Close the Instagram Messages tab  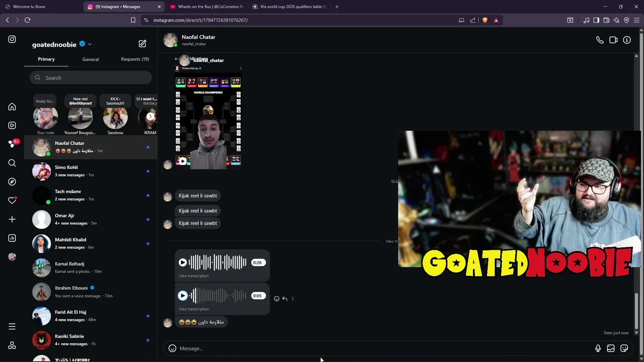point(159,7)
